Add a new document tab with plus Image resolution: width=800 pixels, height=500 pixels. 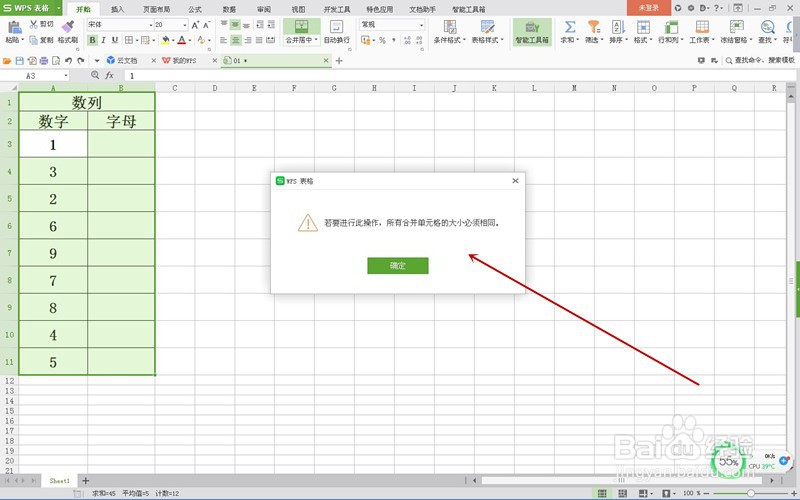[339, 61]
